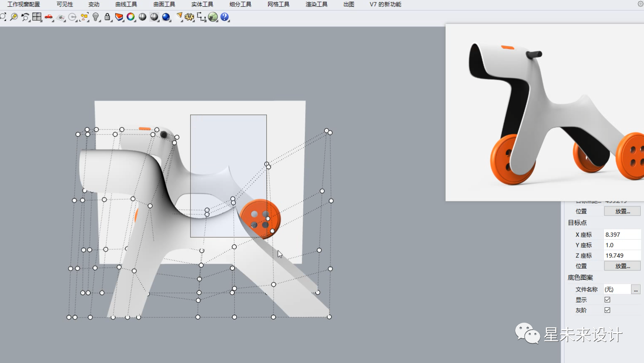Open the 出图 tab

point(349,4)
